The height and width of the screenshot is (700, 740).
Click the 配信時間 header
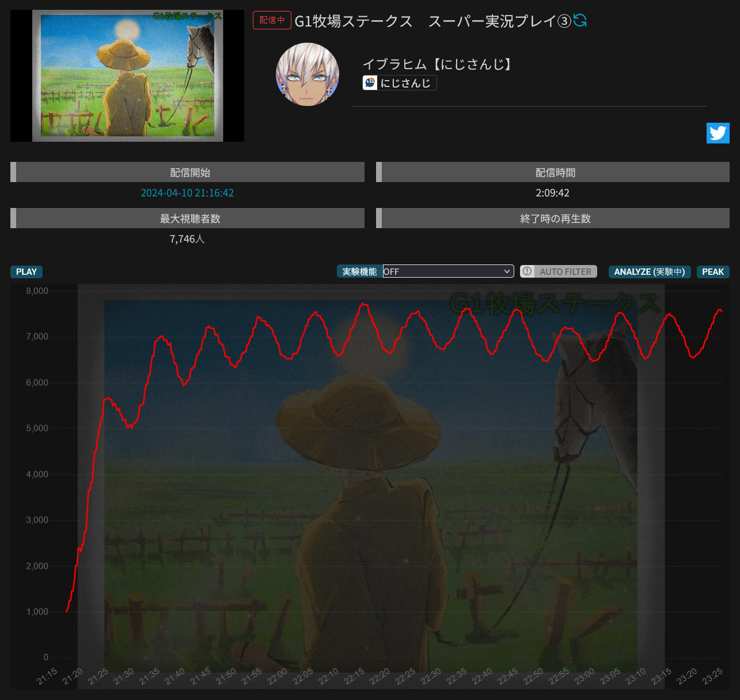point(553,172)
